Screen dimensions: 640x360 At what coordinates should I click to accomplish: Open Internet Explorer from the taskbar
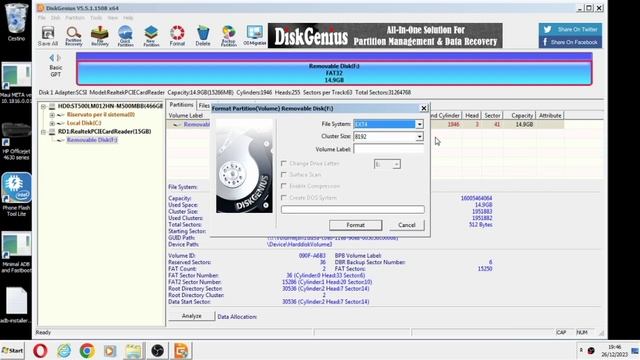(x=64, y=351)
